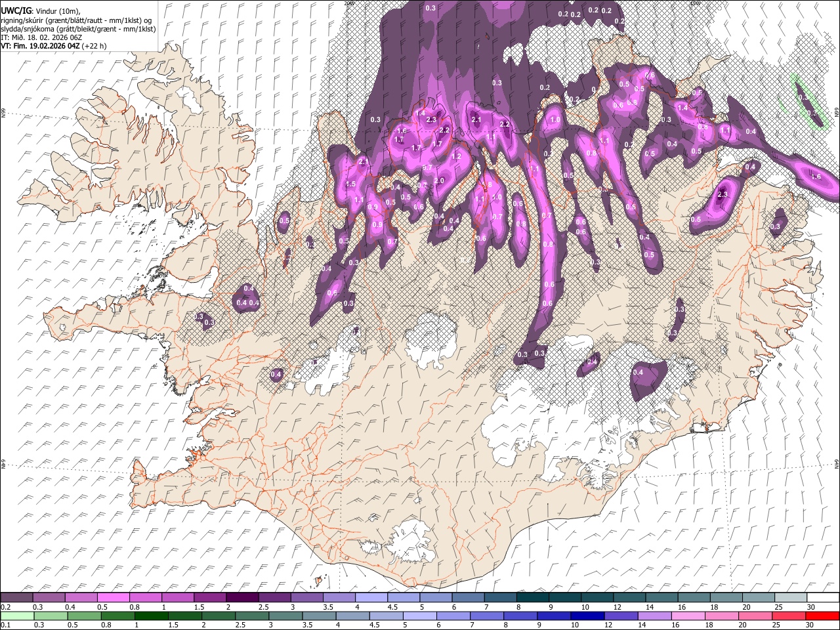The height and width of the screenshot is (630, 840).
Task: Click the '10' value in the upper legend scale
Action: (x=585, y=607)
